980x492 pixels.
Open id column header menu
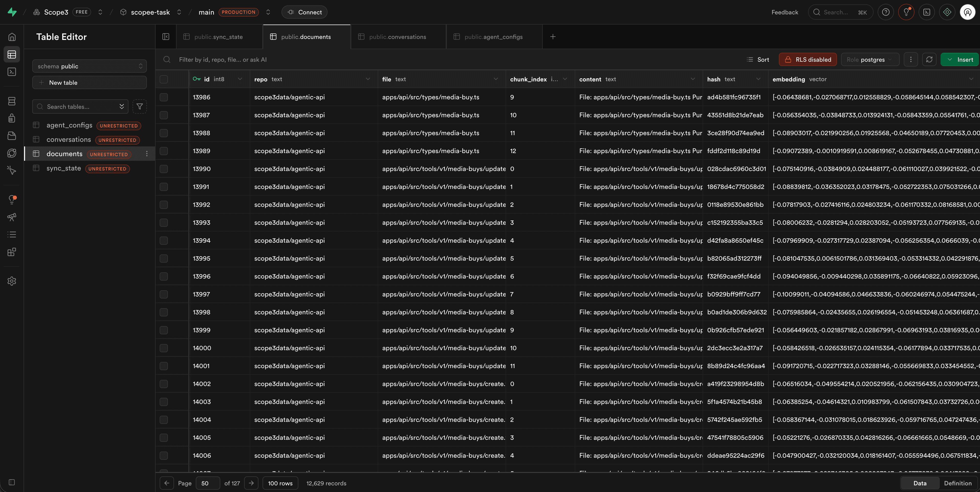pos(240,79)
